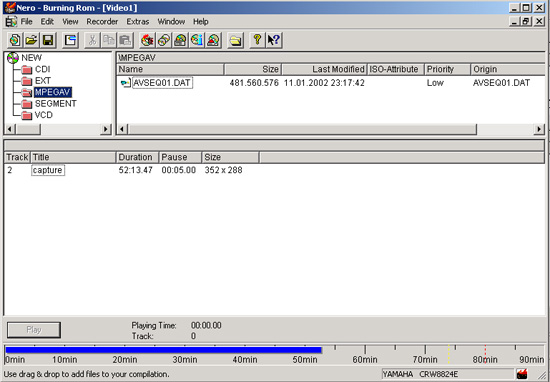Click tree pane scrollbar right arrow
The image size is (550, 382).
pyautogui.click(x=106, y=129)
